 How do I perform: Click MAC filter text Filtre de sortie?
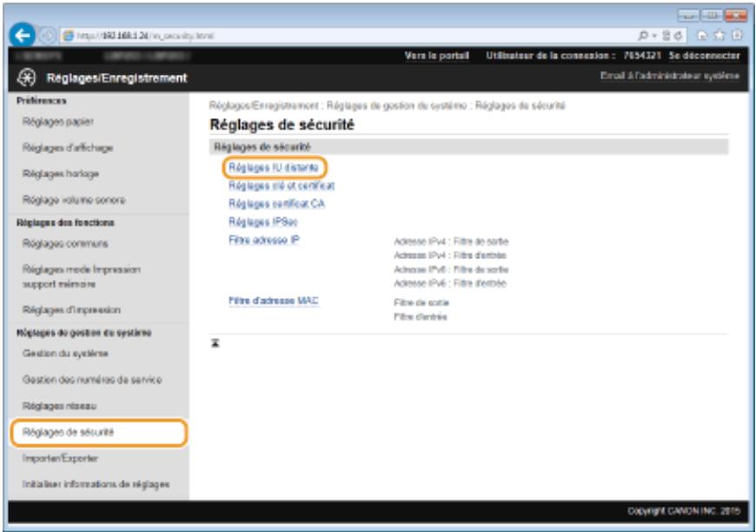[421, 303]
